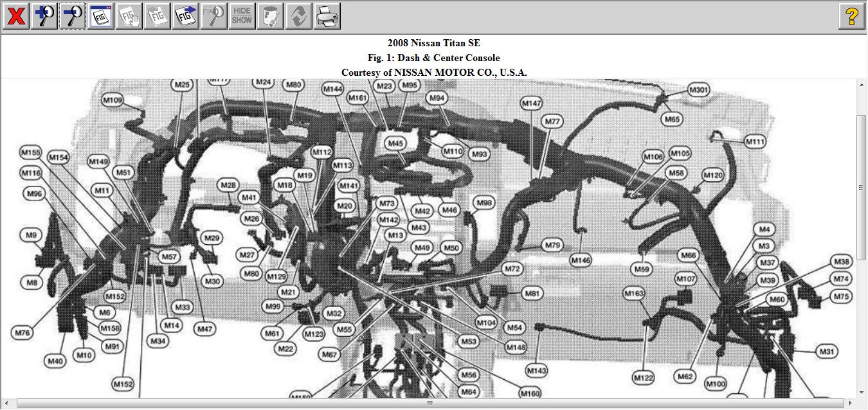Click connector label M112
This screenshot has height=410, width=868.
[321, 152]
